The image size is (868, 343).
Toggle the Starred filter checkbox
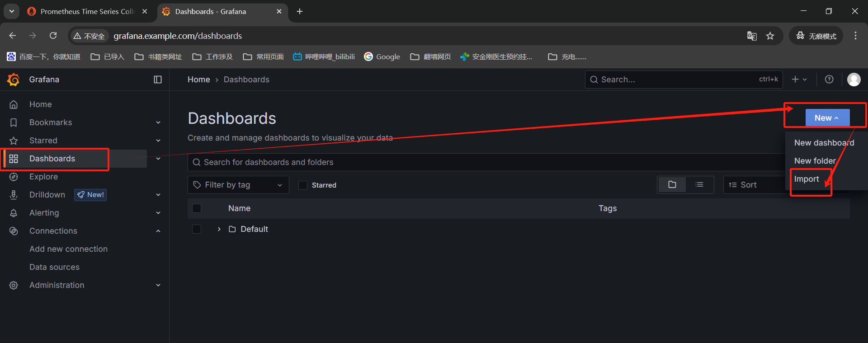[x=303, y=185]
